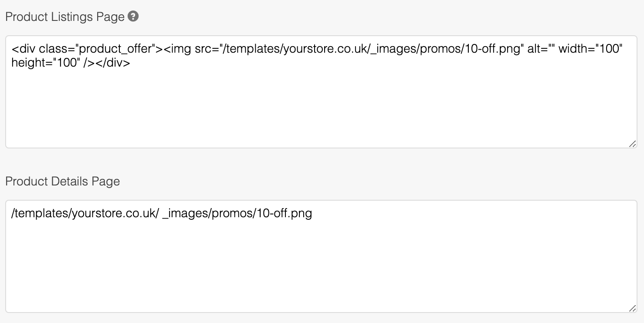Click "/templates/yourstore.co.uk/" in Details field
This screenshot has width=644, height=323.
click(85, 214)
